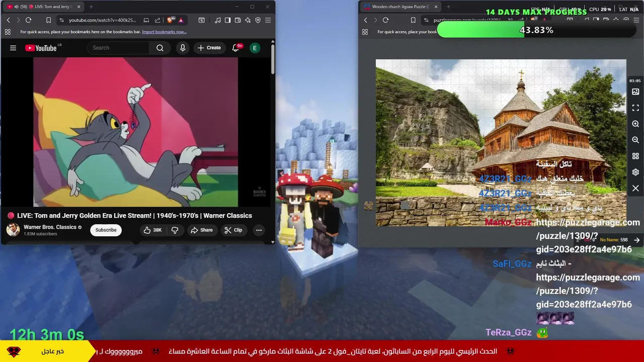The width and height of the screenshot is (644, 362).
Task: Click the youtube.com address bar URL
Action: [x=103, y=20]
